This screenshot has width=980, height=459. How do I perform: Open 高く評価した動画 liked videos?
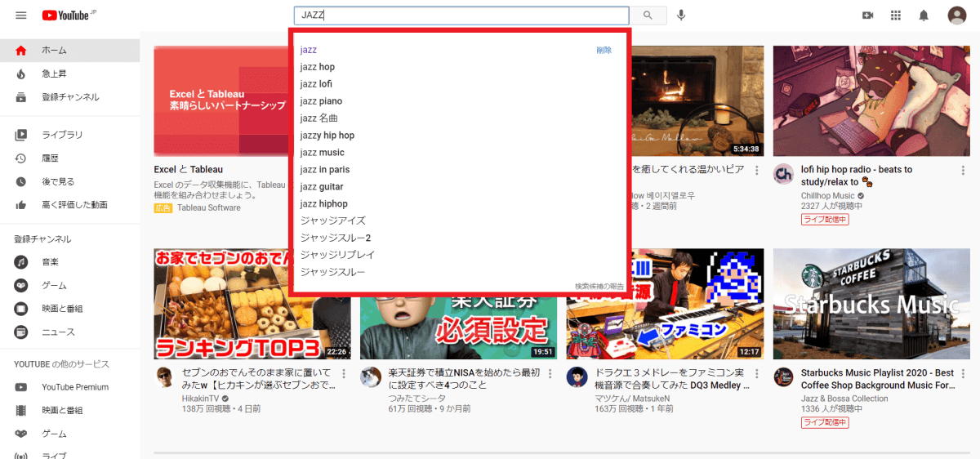(x=70, y=205)
